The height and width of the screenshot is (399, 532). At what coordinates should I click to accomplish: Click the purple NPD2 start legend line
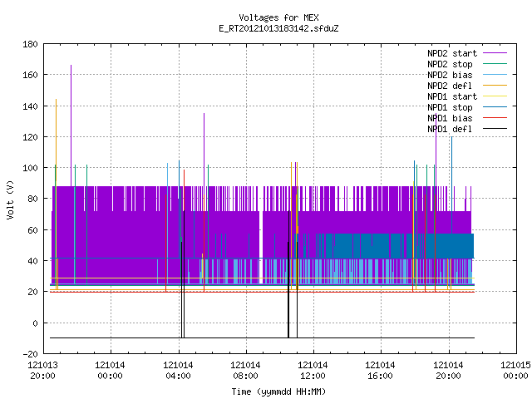(495, 53)
